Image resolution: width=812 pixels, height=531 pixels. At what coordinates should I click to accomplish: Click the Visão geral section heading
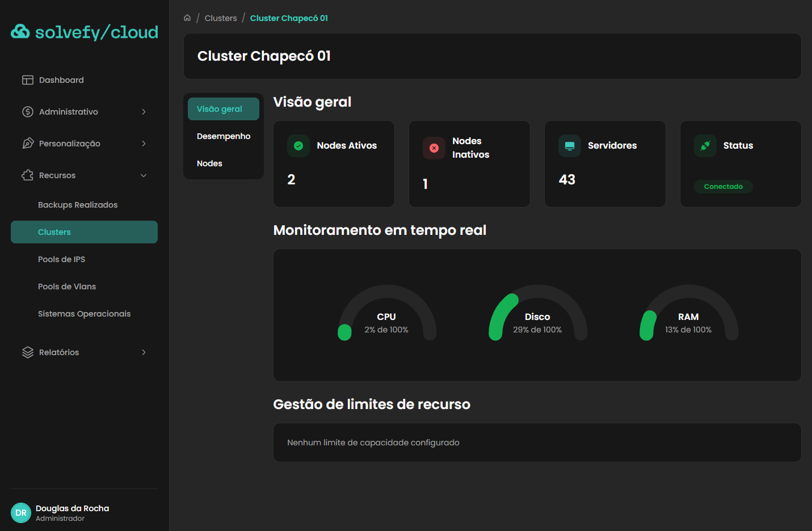pos(312,102)
